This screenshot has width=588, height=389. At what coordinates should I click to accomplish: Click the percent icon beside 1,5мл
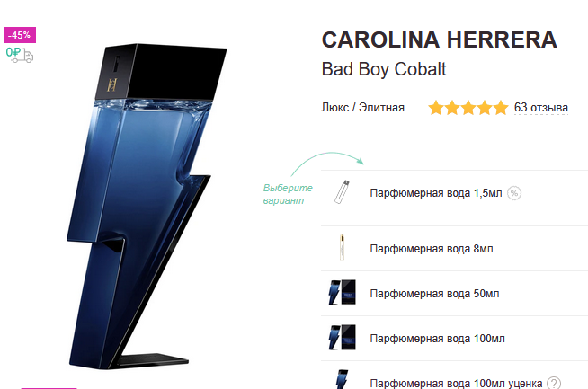514,193
